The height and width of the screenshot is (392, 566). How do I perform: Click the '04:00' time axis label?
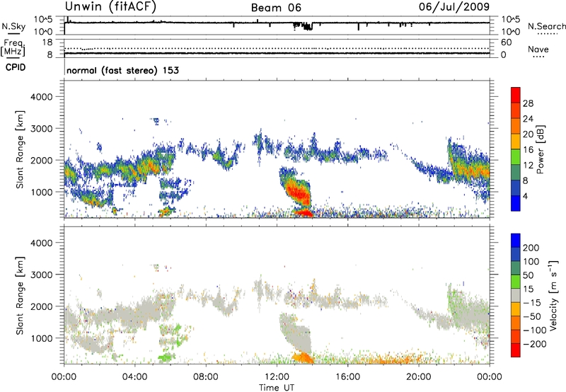point(134,377)
